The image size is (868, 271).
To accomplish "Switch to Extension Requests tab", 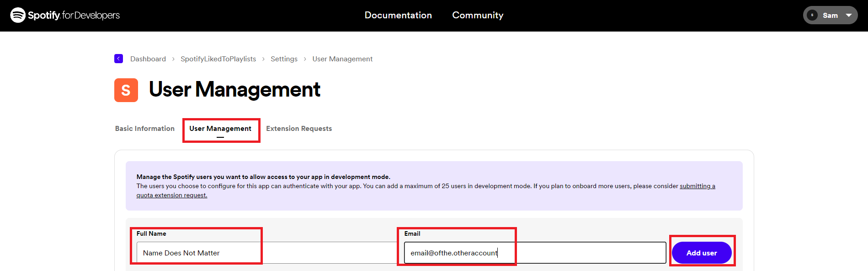I will (x=299, y=129).
